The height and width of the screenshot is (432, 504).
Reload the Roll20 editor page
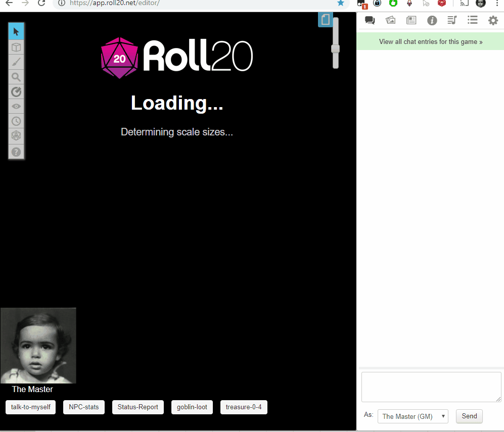[x=41, y=3]
